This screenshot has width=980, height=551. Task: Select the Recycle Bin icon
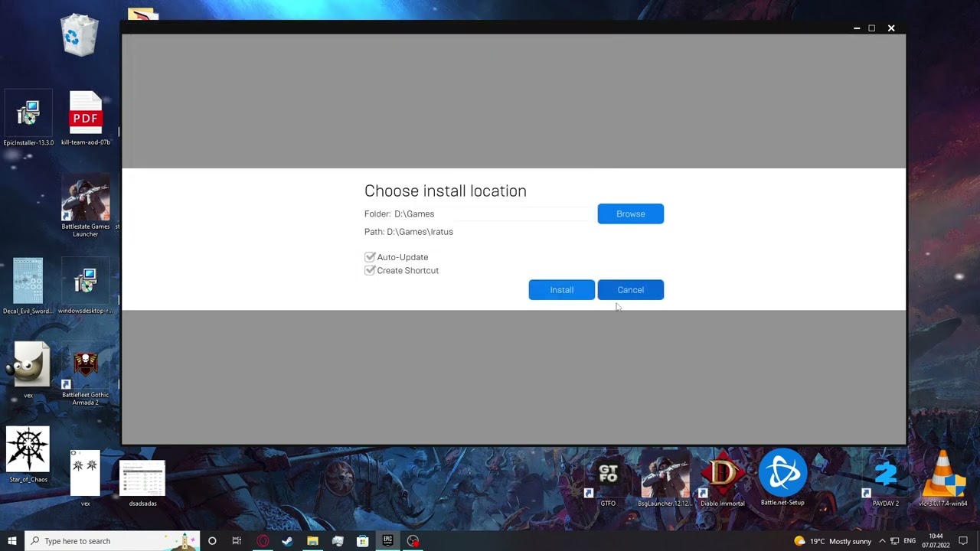[x=80, y=34]
